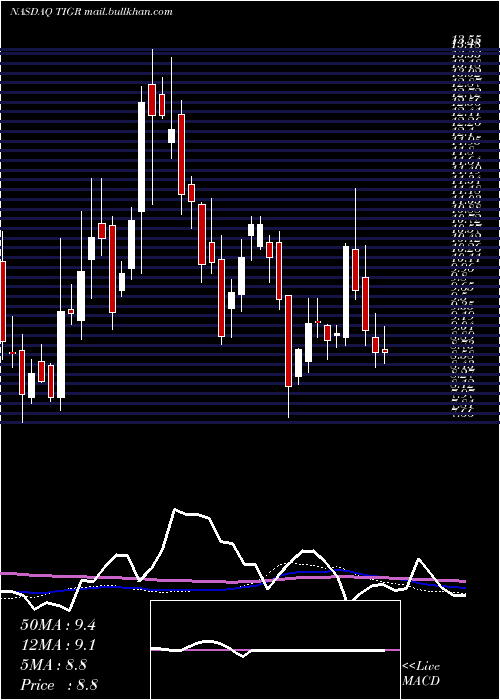Screen dimensions: 500x700
Task: Select the 5MA : 8.8 readout
Action: (54, 665)
